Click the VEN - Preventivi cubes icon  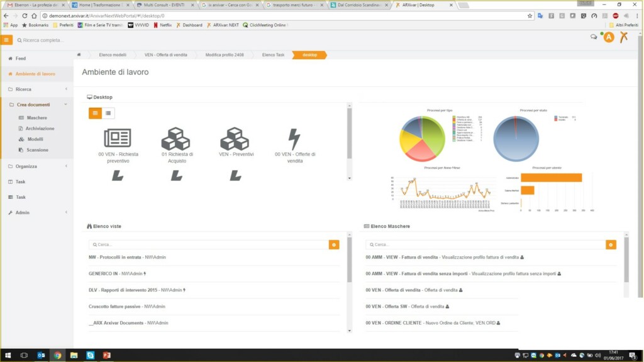click(x=233, y=138)
